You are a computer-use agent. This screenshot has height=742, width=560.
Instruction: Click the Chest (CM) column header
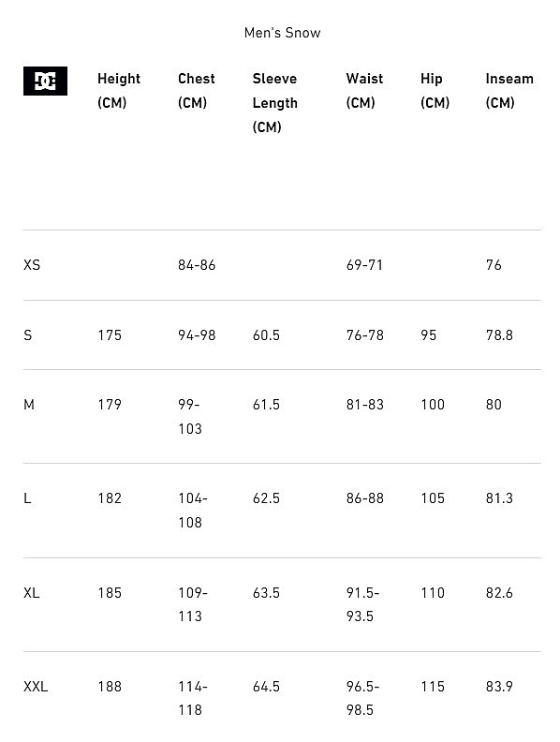(x=197, y=90)
